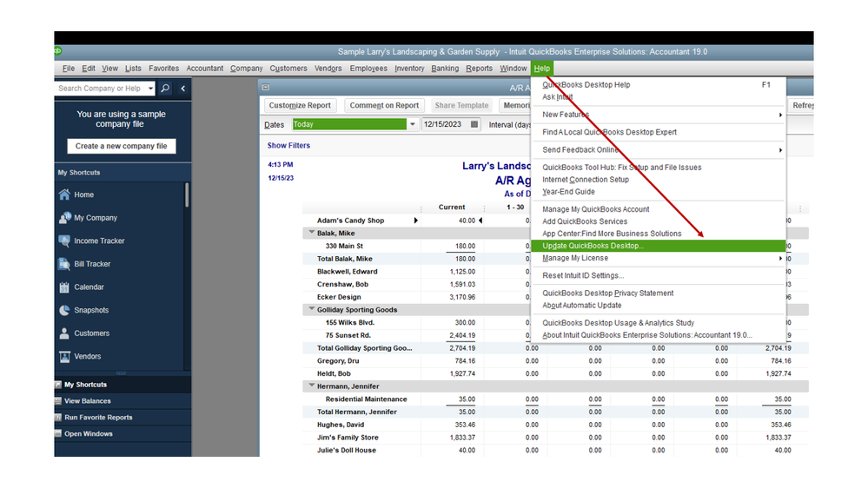Screen dimensions: 868x488
Task: Click the Customers person icon
Action: click(x=64, y=333)
